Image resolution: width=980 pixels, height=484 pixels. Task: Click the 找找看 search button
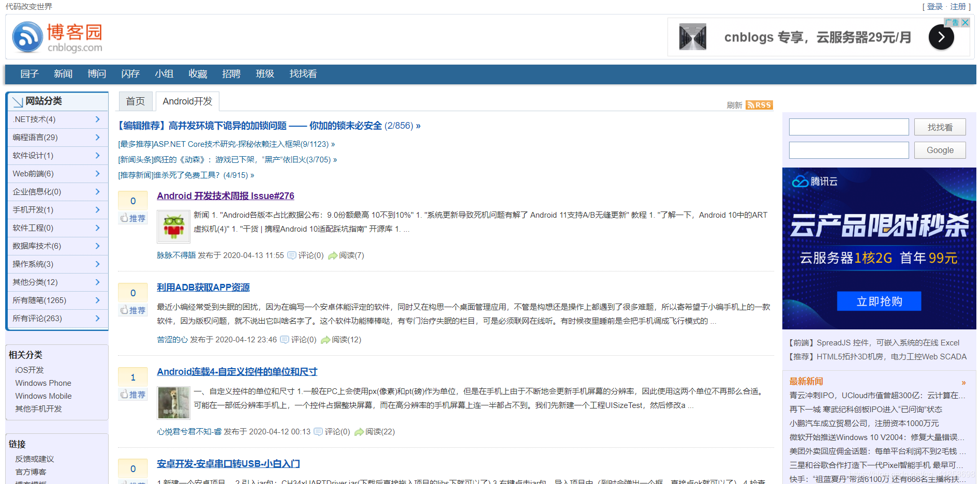pyautogui.click(x=940, y=127)
